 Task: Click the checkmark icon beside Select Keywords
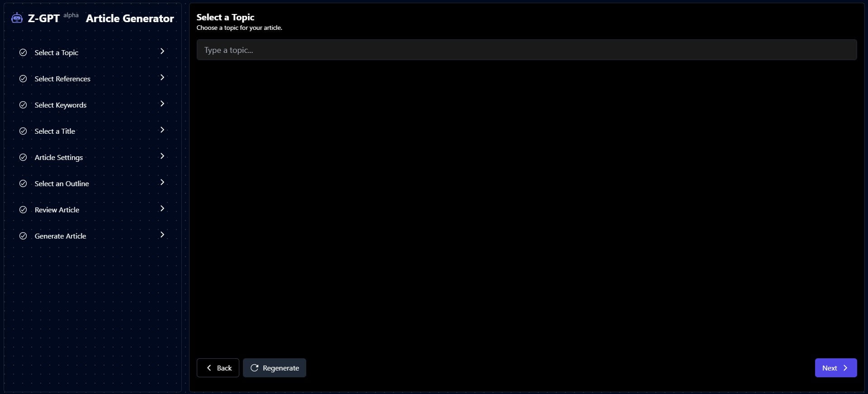click(23, 105)
